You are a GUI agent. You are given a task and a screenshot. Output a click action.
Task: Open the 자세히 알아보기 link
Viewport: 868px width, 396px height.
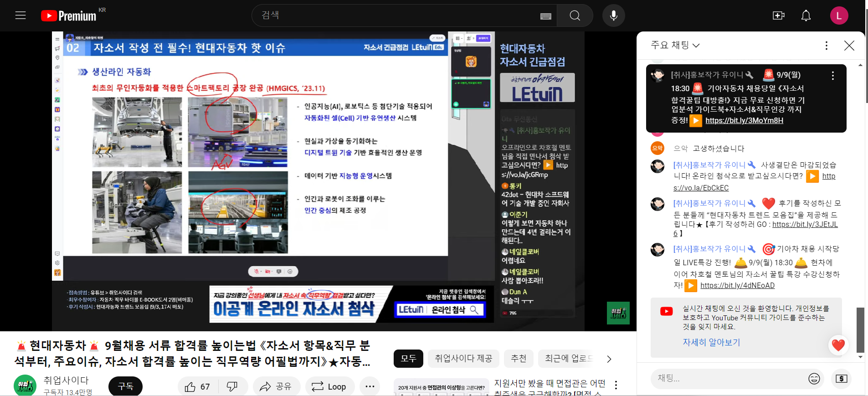coord(711,342)
